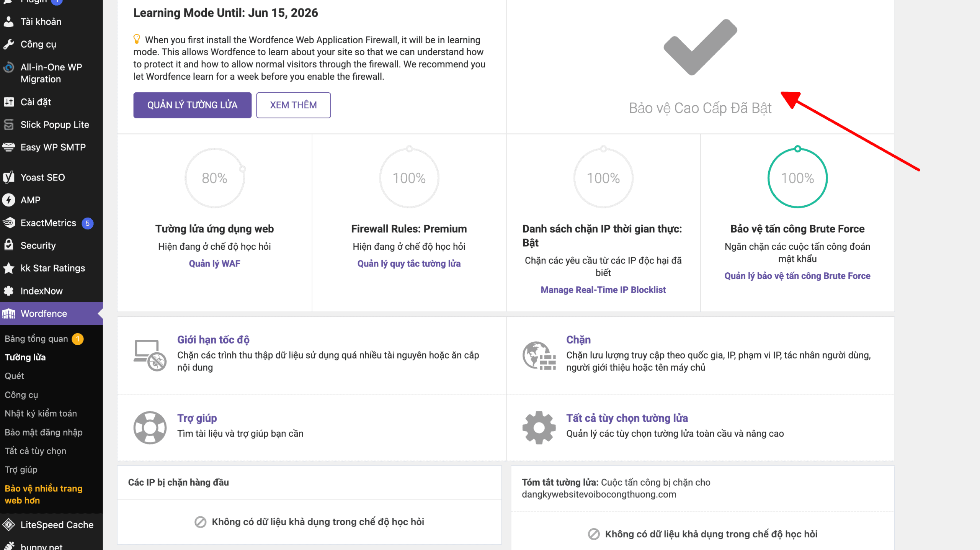The image size is (980, 550).
Task: Open Bảng tổng quan submenu item
Action: pyautogui.click(x=36, y=339)
